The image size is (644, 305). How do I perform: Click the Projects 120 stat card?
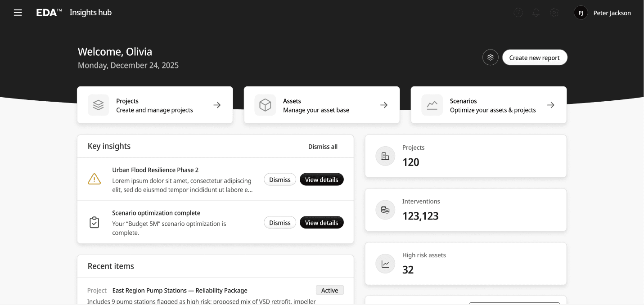(x=466, y=156)
